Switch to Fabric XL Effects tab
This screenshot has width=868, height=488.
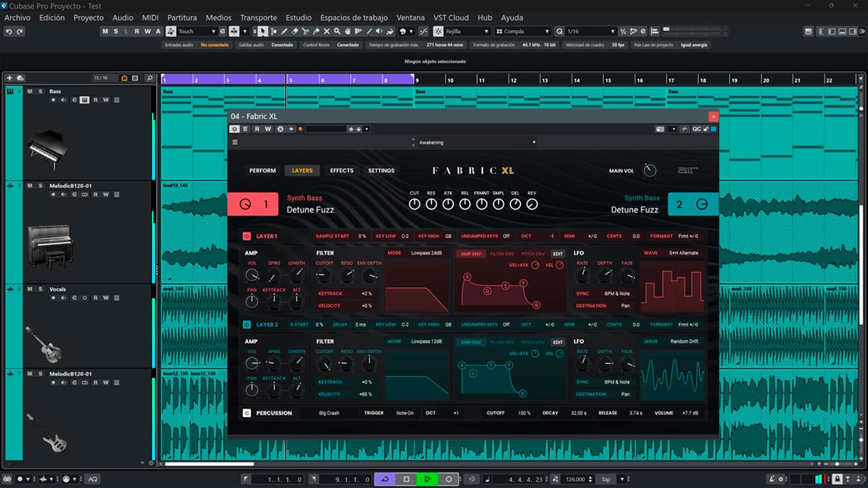click(341, 171)
